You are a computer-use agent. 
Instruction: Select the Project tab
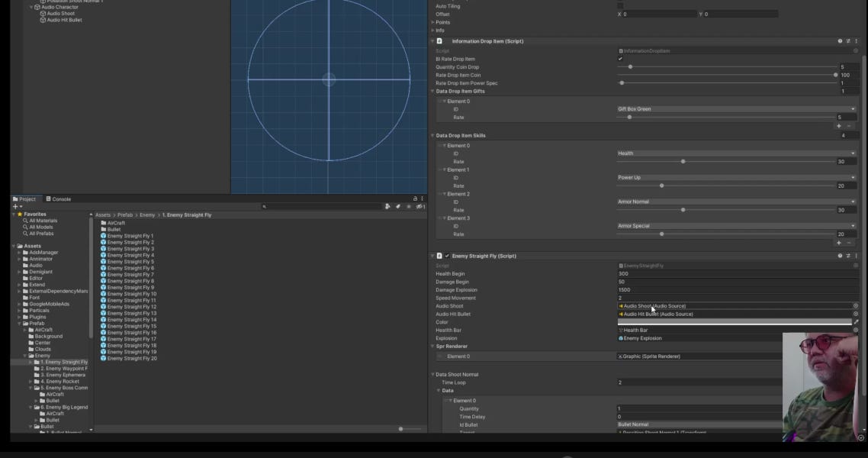pyautogui.click(x=25, y=198)
